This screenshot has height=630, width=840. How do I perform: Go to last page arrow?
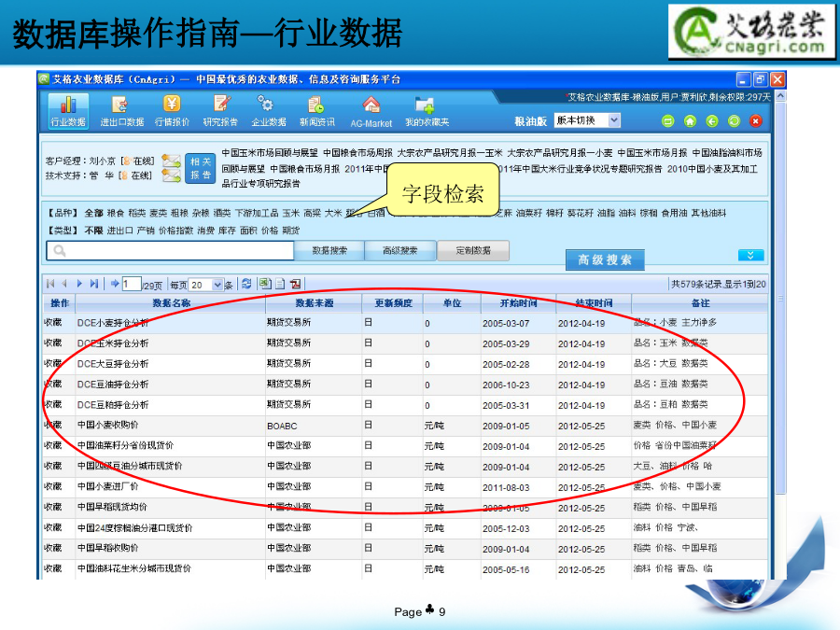coord(94,284)
